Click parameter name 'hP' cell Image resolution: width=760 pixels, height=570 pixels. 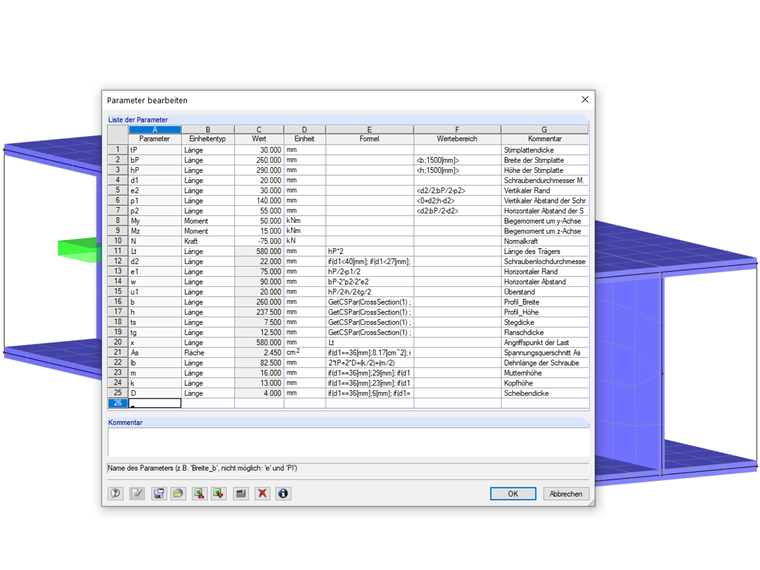[155, 170]
